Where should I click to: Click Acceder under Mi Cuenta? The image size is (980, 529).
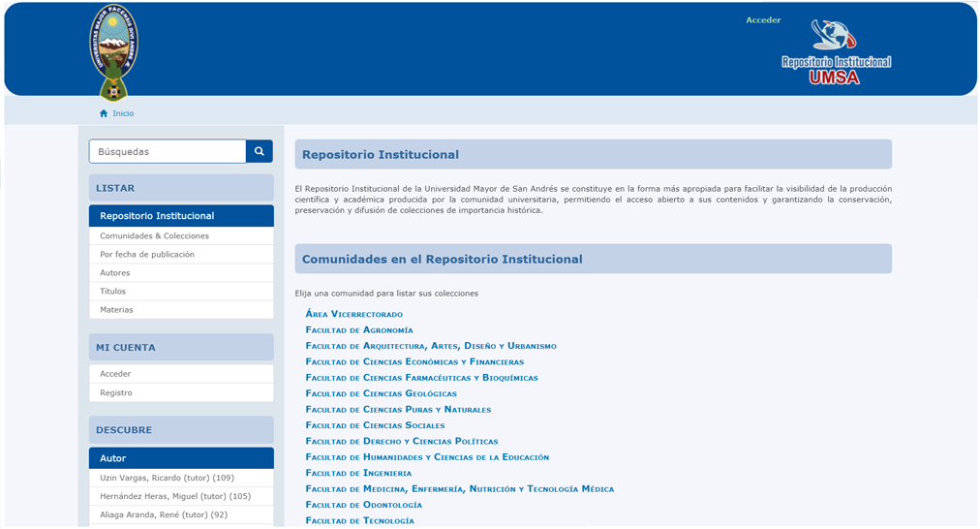pyautogui.click(x=115, y=374)
